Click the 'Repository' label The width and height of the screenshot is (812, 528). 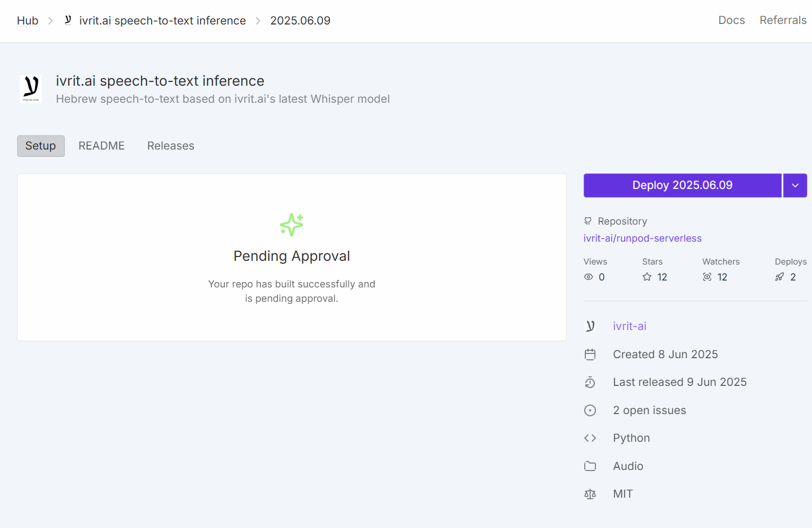point(623,221)
